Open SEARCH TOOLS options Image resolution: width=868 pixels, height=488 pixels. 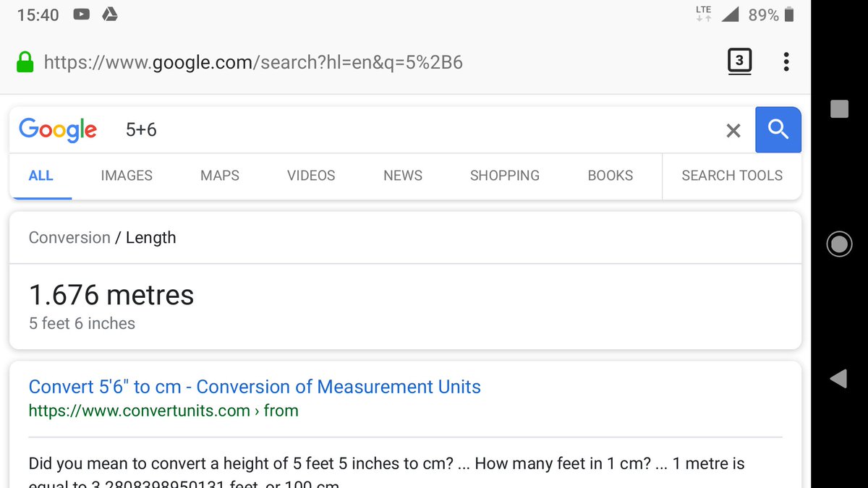click(x=732, y=176)
